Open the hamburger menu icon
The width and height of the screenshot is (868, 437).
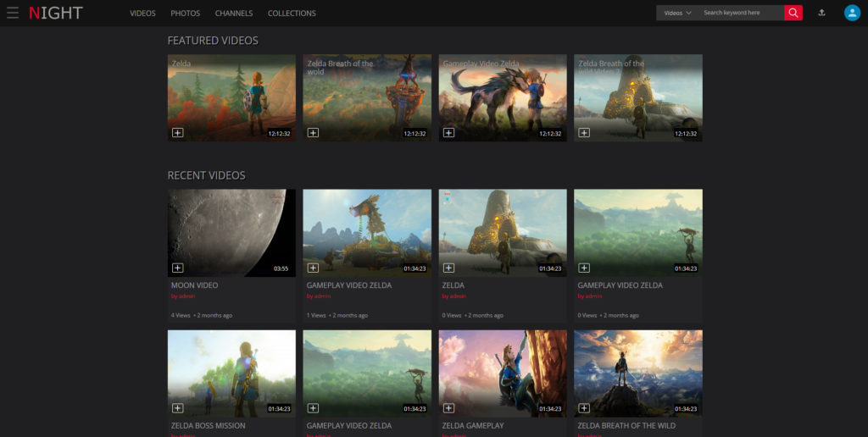coord(12,13)
